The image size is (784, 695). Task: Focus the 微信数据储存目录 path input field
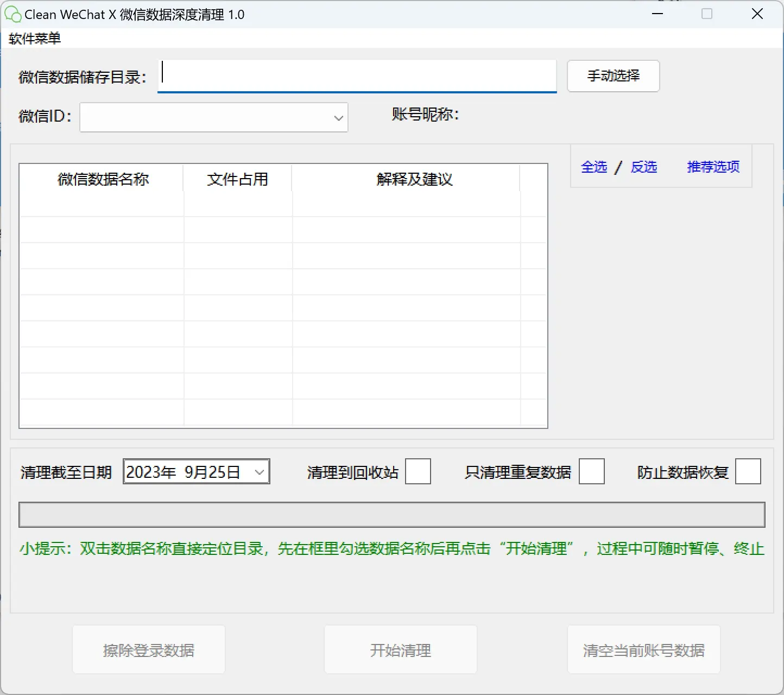point(357,75)
